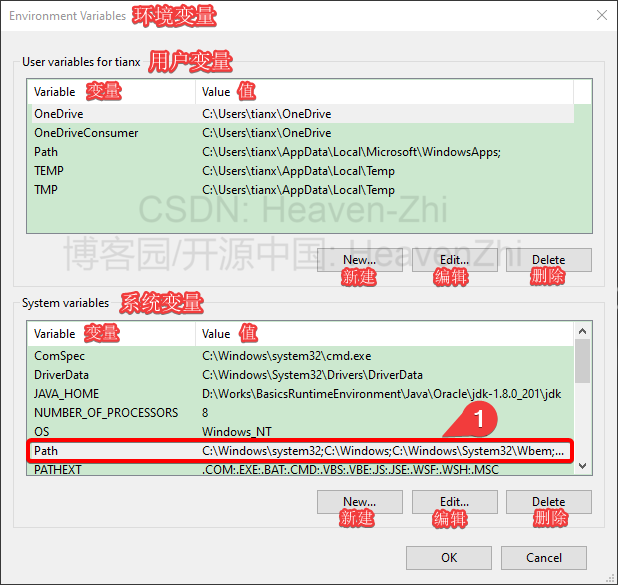The image size is (618, 585).
Task: Sort system variables by Variable column header
Action: (111, 334)
